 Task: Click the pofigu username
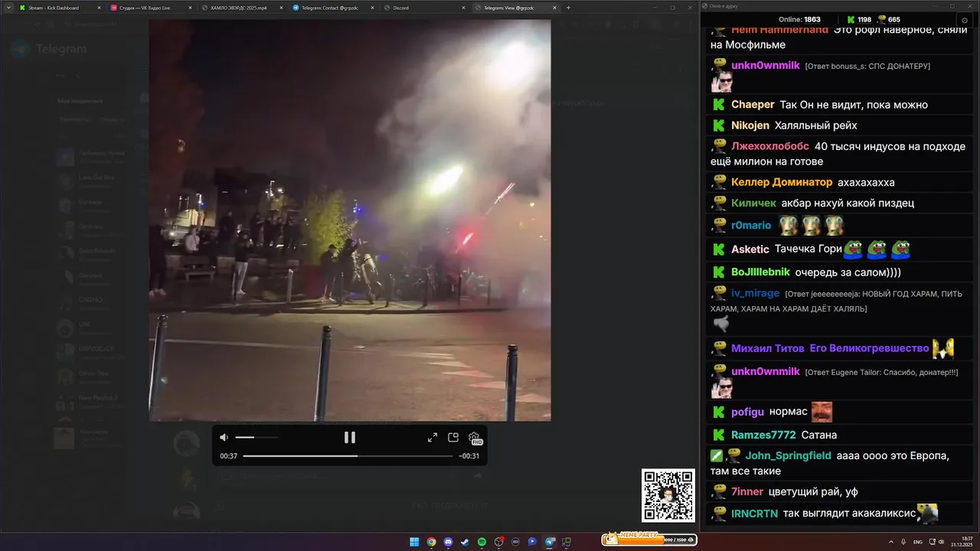[x=748, y=412]
